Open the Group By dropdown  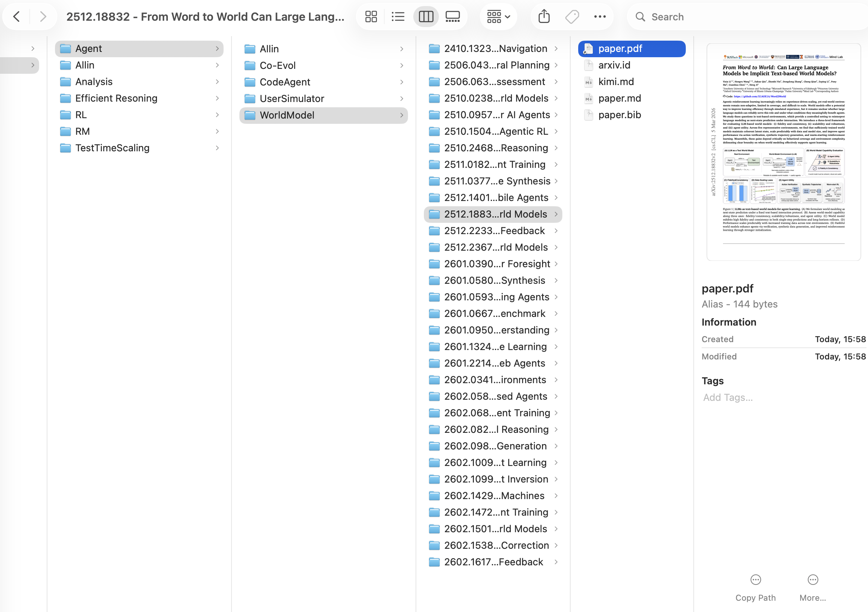point(498,17)
